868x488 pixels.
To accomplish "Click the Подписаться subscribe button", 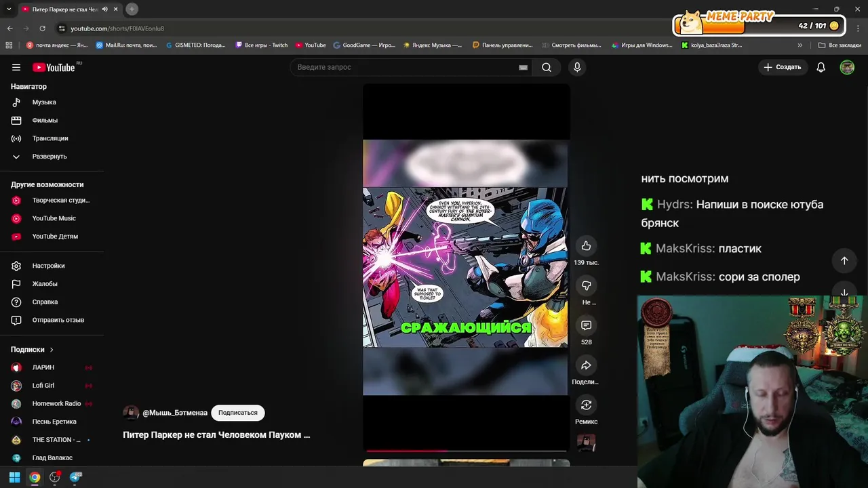I will point(238,413).
